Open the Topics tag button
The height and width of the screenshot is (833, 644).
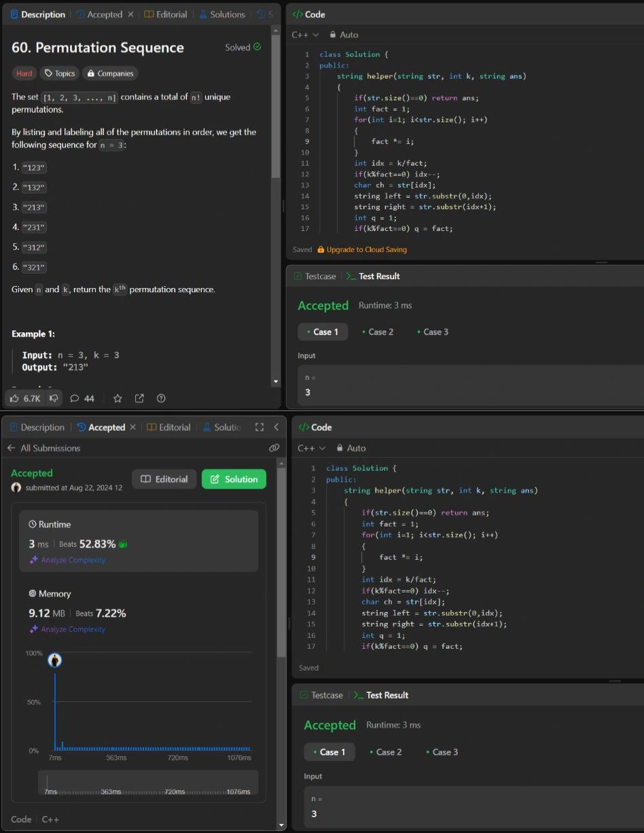tap(60, 73)
